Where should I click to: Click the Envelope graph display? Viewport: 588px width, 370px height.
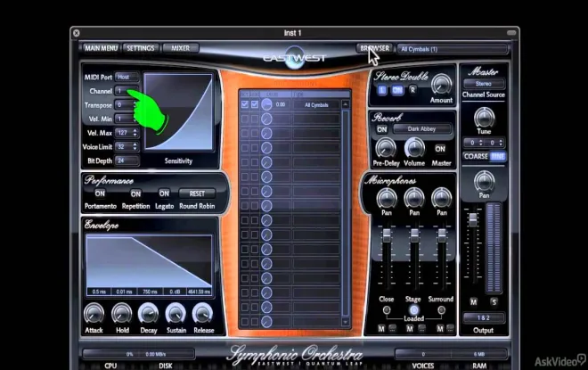click(150, 266)
